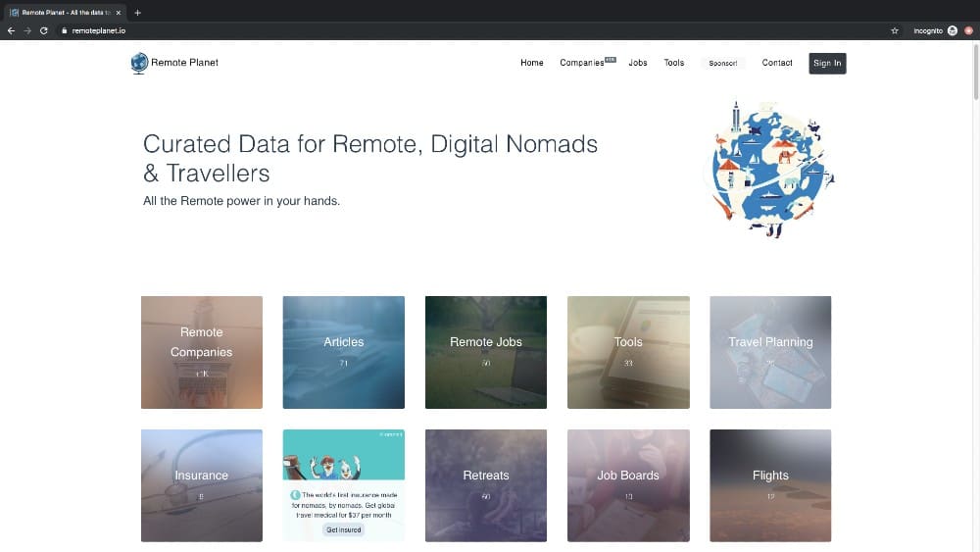Close the Remote Planet tab

pyautogui.click(x=119, y=13)
